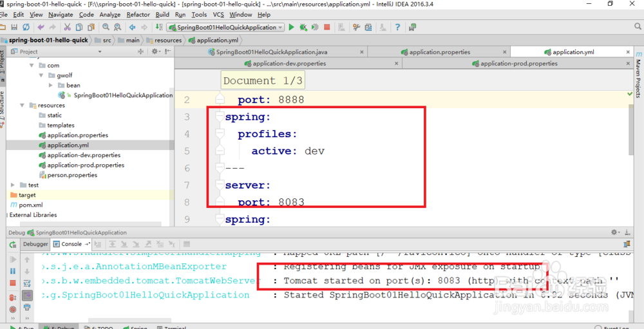View breakpoints in the Debug panel

13,297
